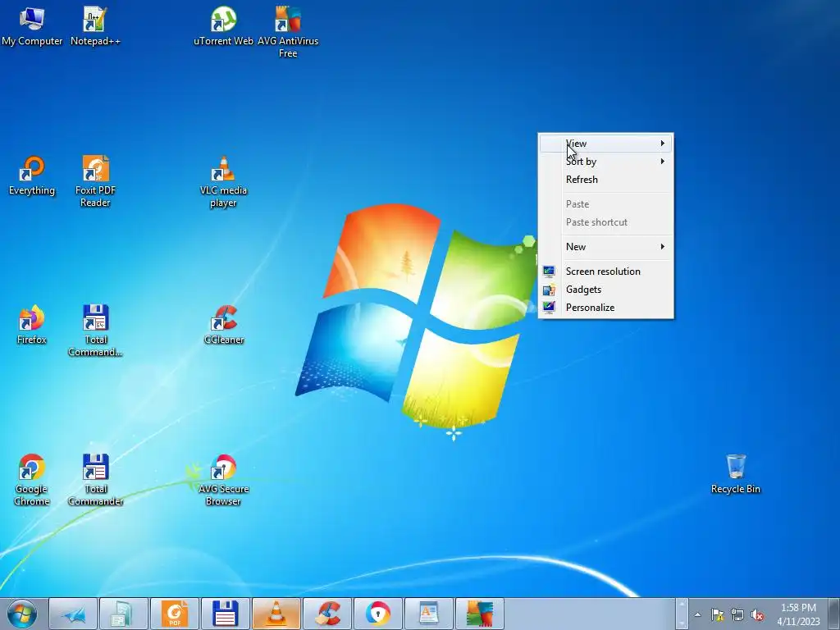
Task: Click the Action Center flag tray icon
Action: tap(717, 614)
